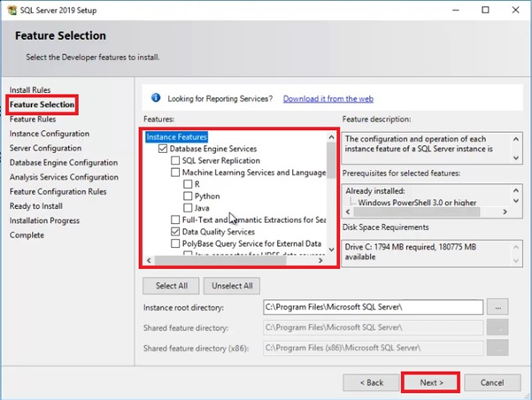Click the feature description text
The image size is (532, 400).
(x=419, y=144)
